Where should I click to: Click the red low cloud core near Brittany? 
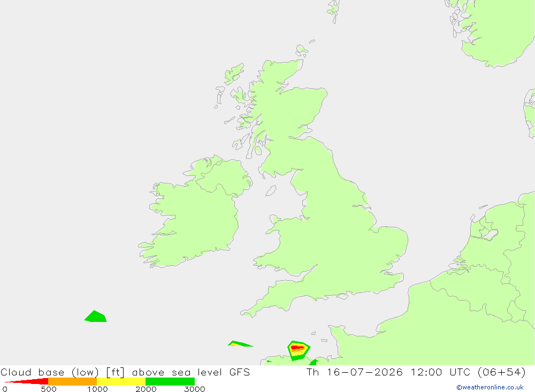[297, 347]
